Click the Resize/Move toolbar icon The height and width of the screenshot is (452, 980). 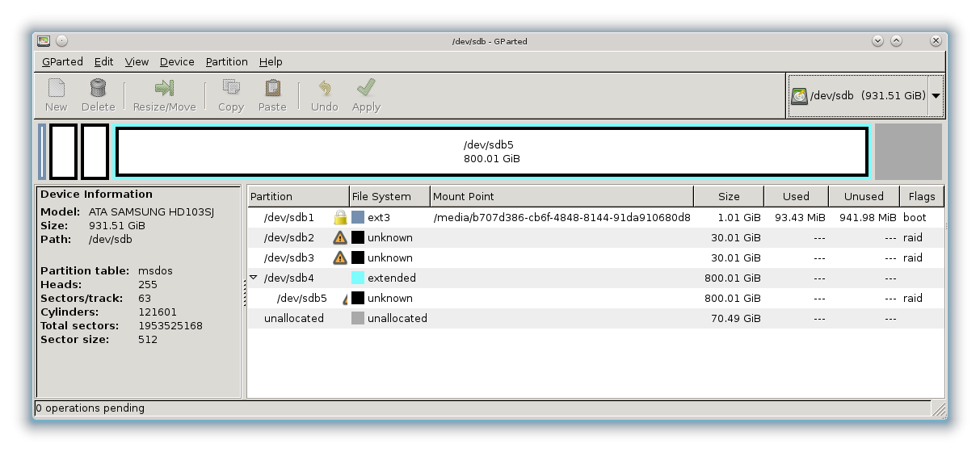[x=164, y=88]
